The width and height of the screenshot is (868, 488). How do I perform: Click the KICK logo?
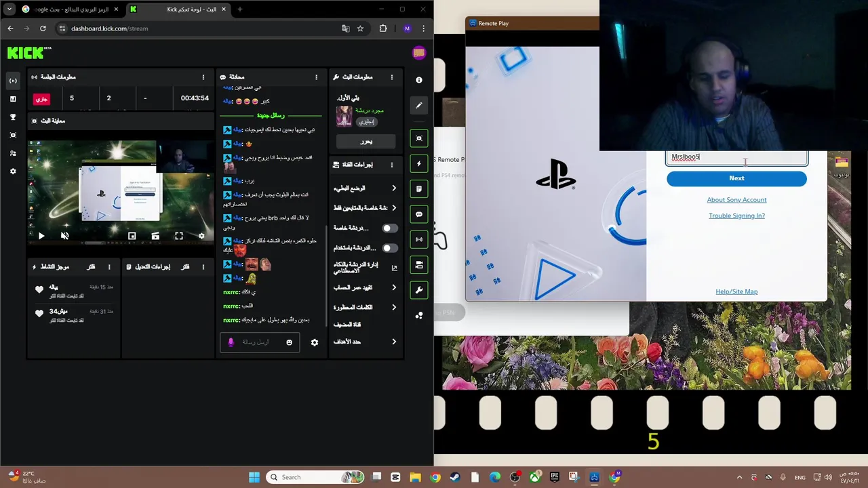tap(28, 53)
